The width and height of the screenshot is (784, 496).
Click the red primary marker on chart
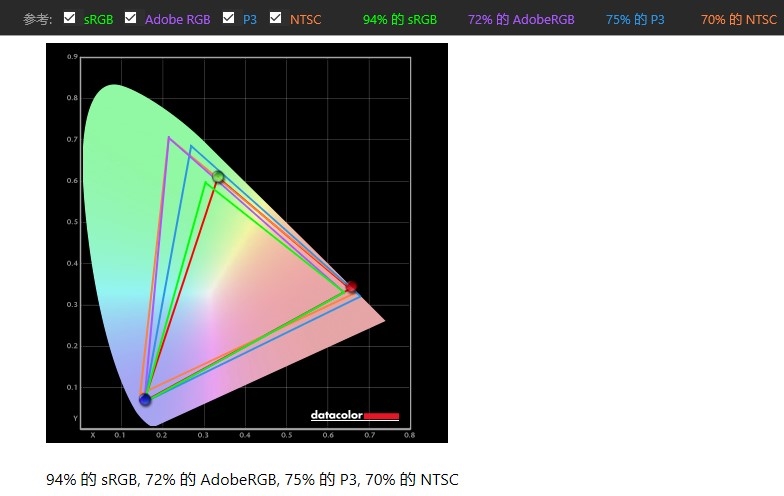pyautogui.click(x=352, y=286)
